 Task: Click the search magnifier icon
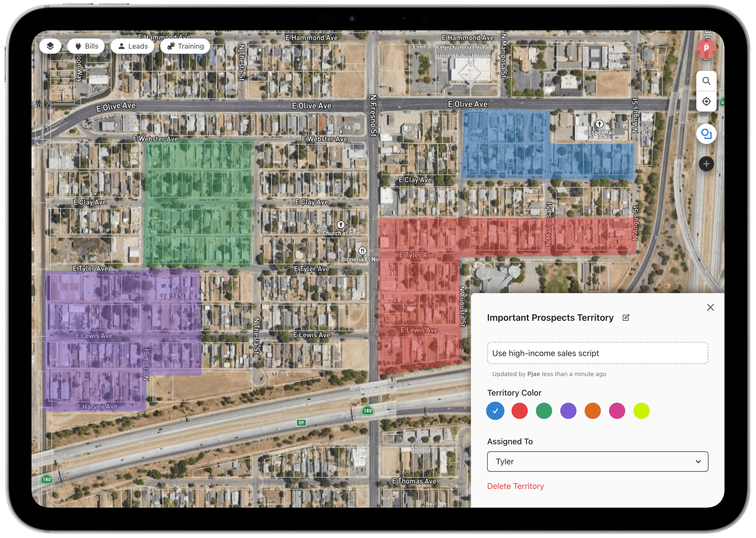pos(706,81)
